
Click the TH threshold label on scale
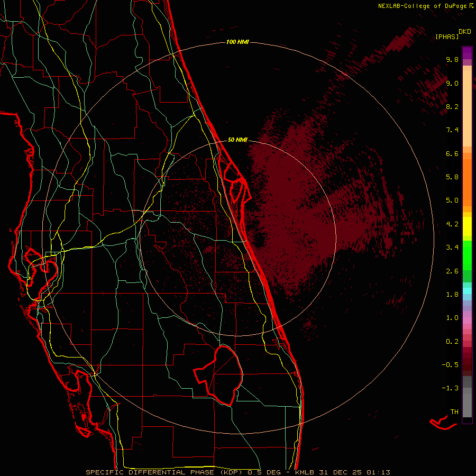point(454,412)
